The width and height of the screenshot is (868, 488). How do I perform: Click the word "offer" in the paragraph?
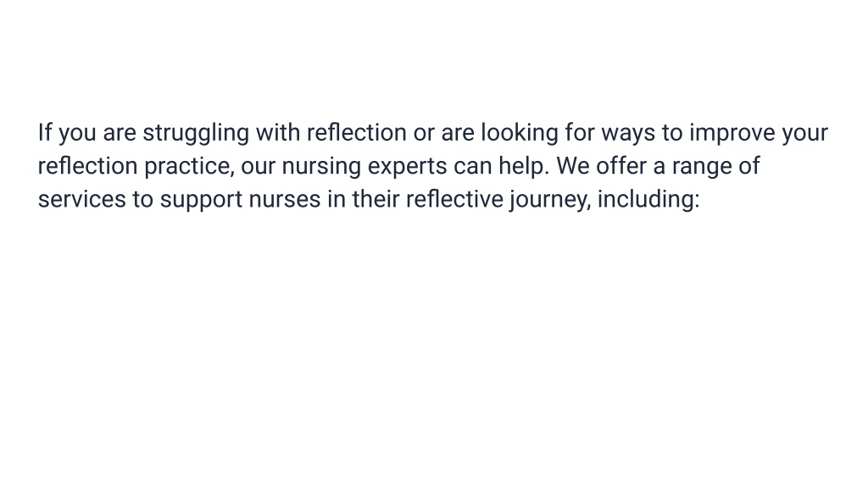coord(621,165)
